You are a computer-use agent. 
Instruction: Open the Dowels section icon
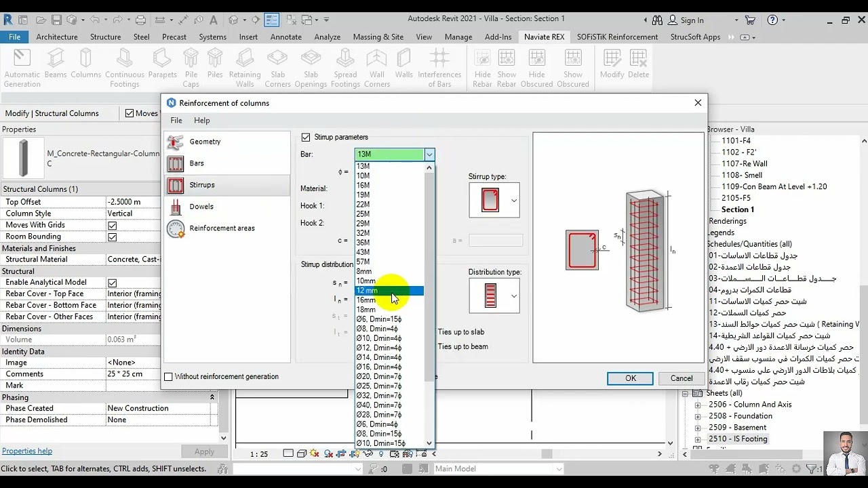(176, 207)
